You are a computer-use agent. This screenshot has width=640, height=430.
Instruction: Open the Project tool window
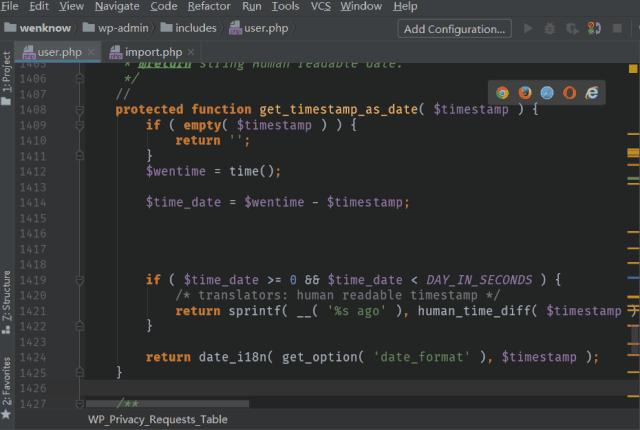pyautogui.click(x=7, y=78)
